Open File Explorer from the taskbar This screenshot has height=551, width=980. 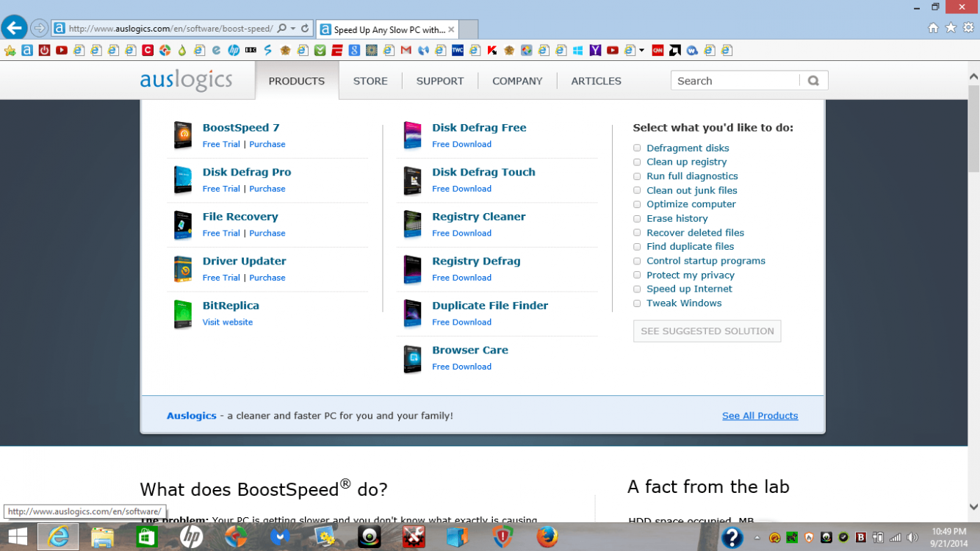[103, 537]
